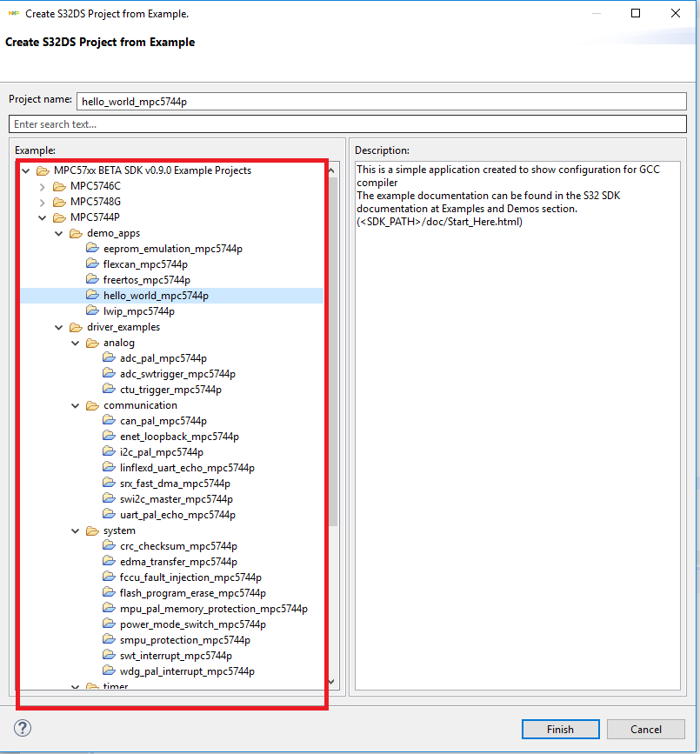This screenshot has height=754, width=700.
Task: Click the MPC5744P folder icon
Action: (x=60, y=217)
